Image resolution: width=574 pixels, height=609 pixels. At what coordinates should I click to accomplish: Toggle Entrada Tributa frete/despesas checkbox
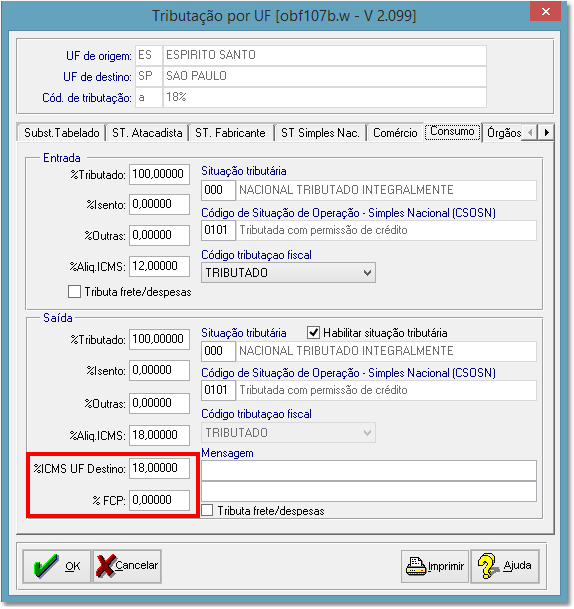74,291
